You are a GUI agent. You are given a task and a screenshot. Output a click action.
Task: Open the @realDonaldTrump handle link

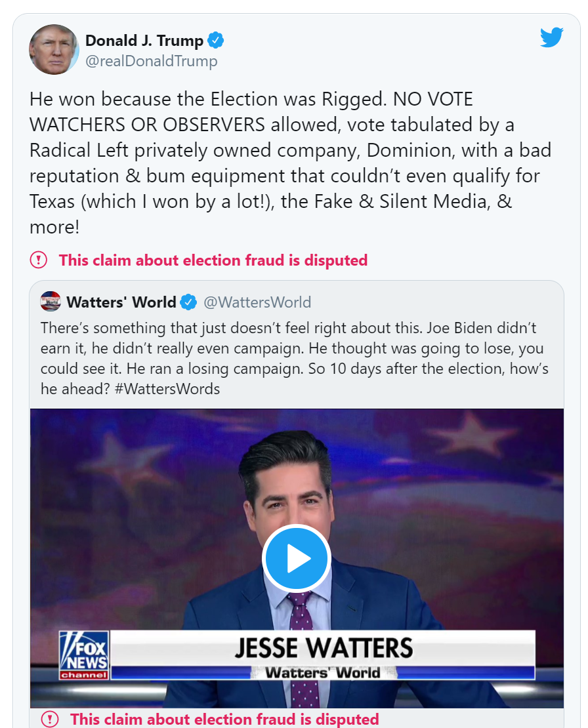point(151,62)
